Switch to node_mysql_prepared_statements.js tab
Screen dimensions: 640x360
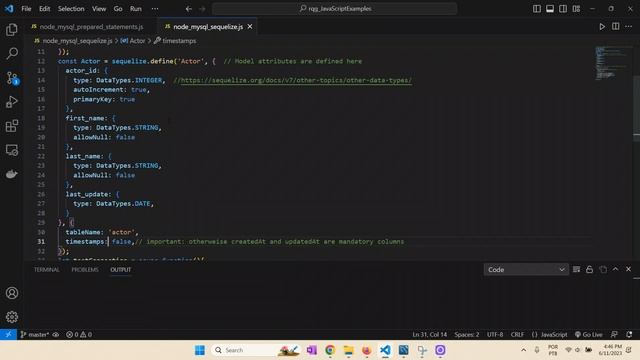[91, 27]
